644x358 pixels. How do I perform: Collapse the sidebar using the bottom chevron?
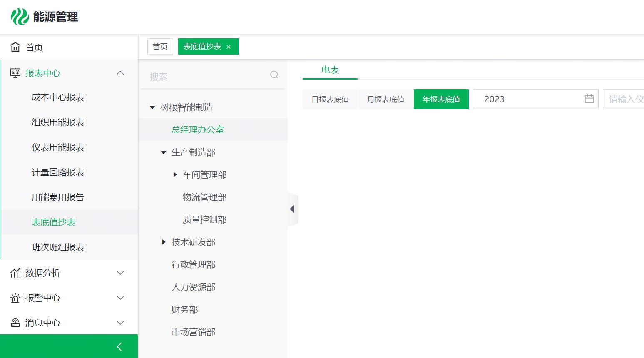click(119, 346)
